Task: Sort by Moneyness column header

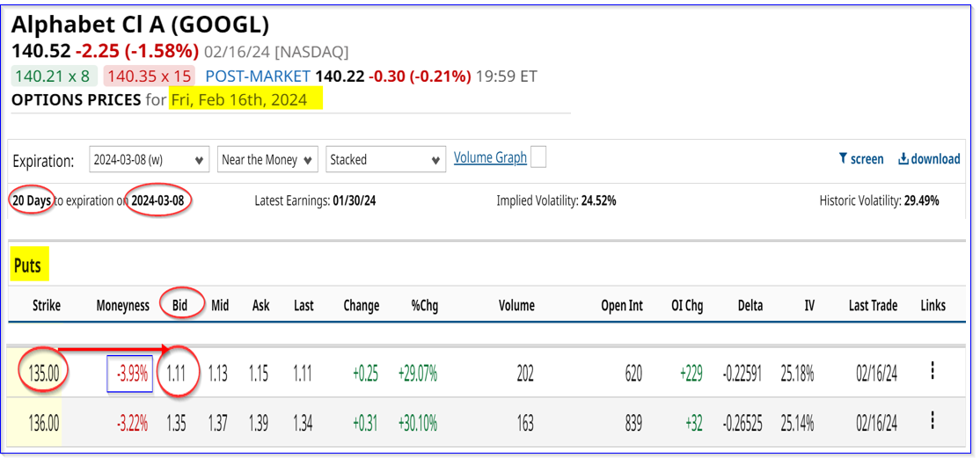Action: pos(122,306)
